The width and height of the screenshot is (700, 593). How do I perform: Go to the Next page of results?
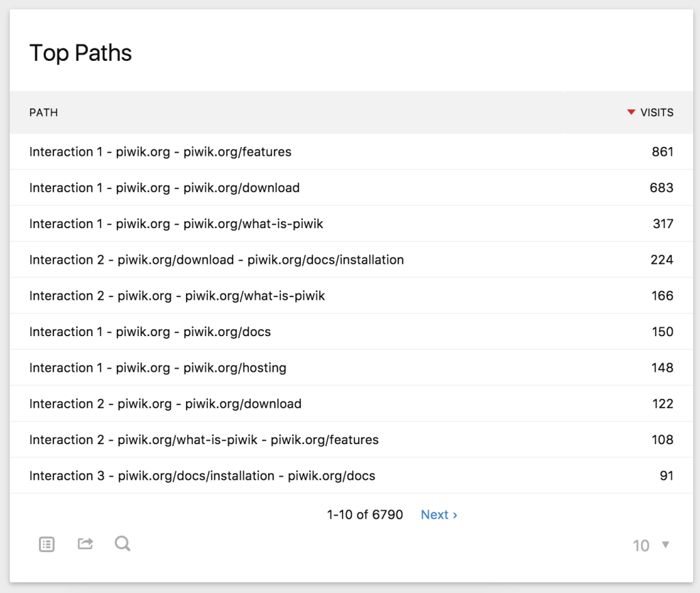(x=439, y=514)
